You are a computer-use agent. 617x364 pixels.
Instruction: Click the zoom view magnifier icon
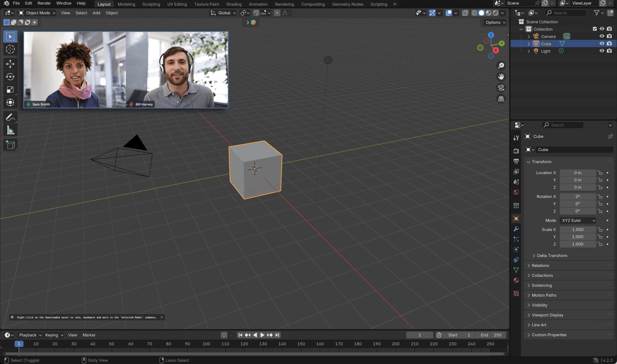501,66
